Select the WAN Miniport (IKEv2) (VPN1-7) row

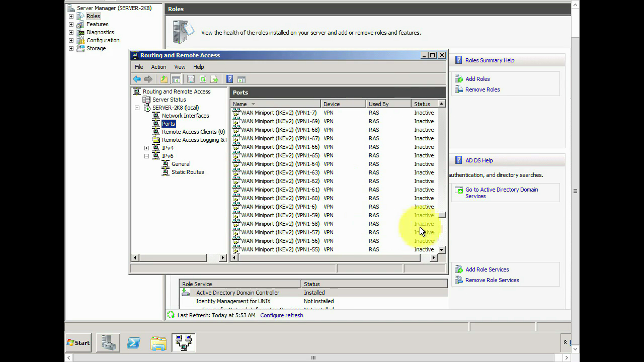click(x=334, y=113)
